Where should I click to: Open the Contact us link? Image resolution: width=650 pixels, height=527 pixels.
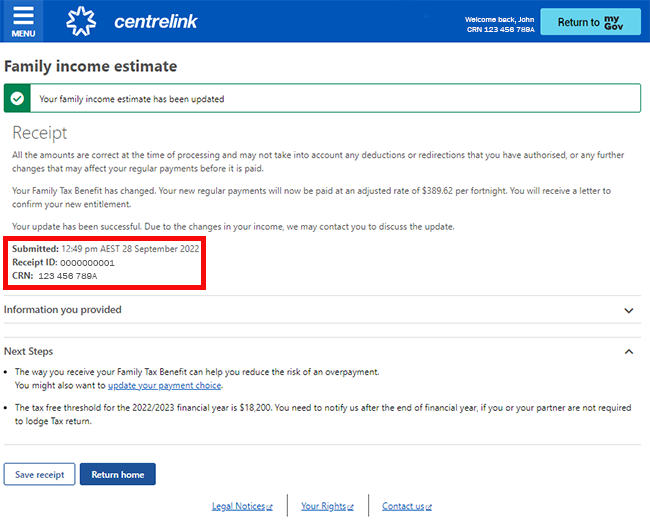pyautogui.click(x=403, y=506)
